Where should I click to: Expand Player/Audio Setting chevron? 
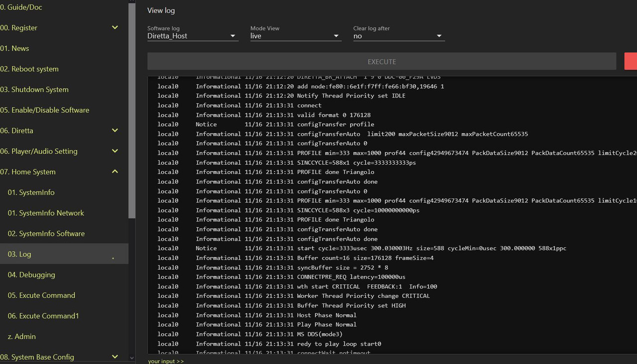(115, 151)
